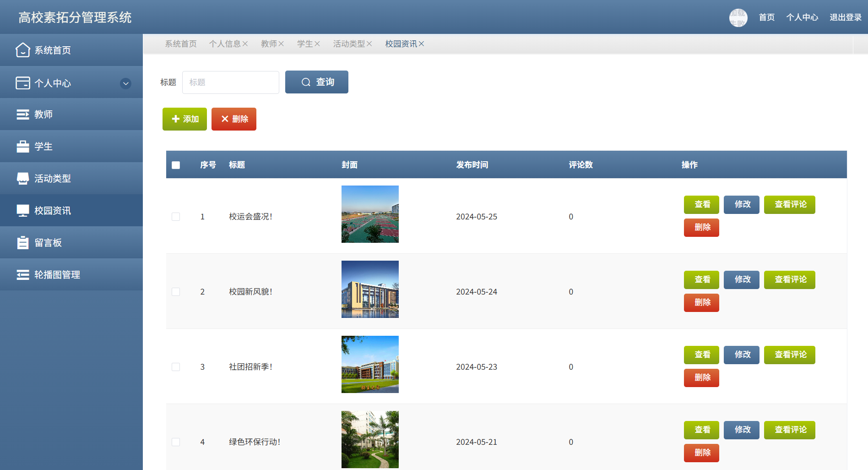The height and width of the screenshot is (470, 868).
Task: Open 活动类型 in the sidebar
Action: pyautogui.click(x=71, y=178)
